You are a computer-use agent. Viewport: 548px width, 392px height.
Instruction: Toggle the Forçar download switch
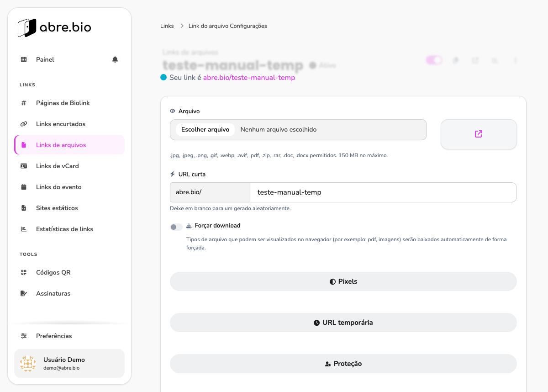click(x=176, y=227)
